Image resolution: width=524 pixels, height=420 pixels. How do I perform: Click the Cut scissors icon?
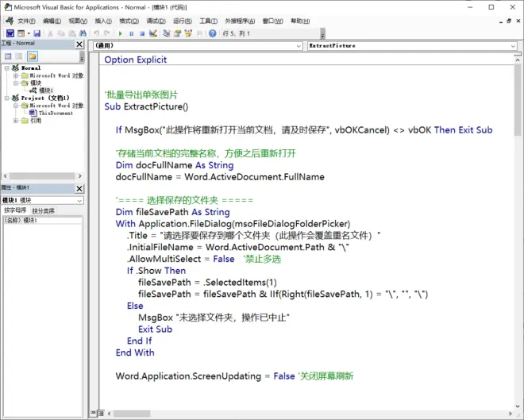50,33
